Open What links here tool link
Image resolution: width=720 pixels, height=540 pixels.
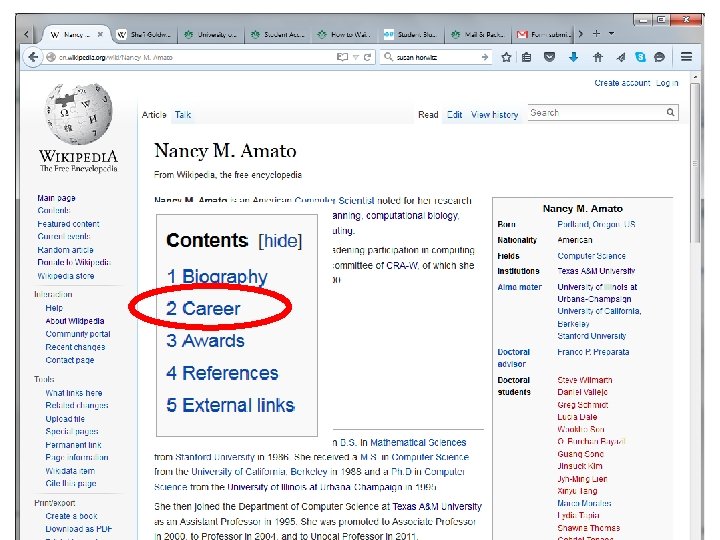tap(74, 393)
